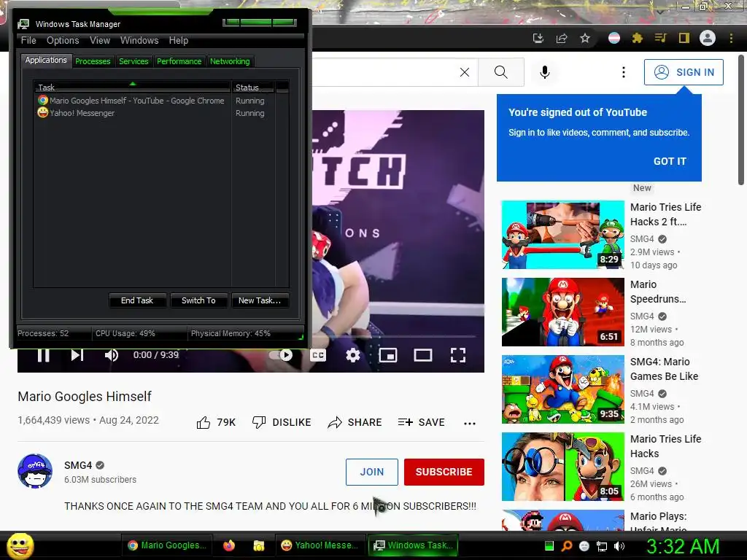Dismiss the signed-out notice with GOT IT
This screenshot has height=560, width=747.
(x=670, y=161)
